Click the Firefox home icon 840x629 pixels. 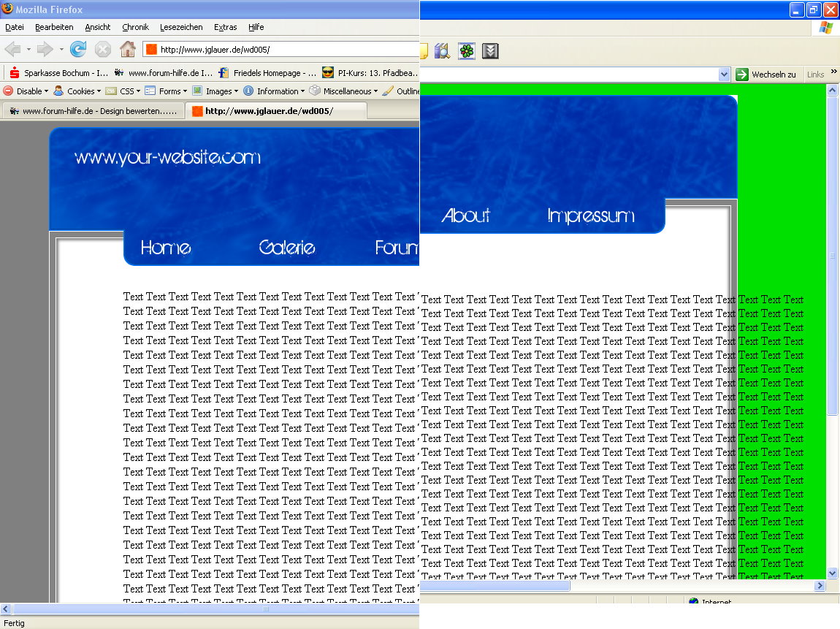click(x=128, y=50)
